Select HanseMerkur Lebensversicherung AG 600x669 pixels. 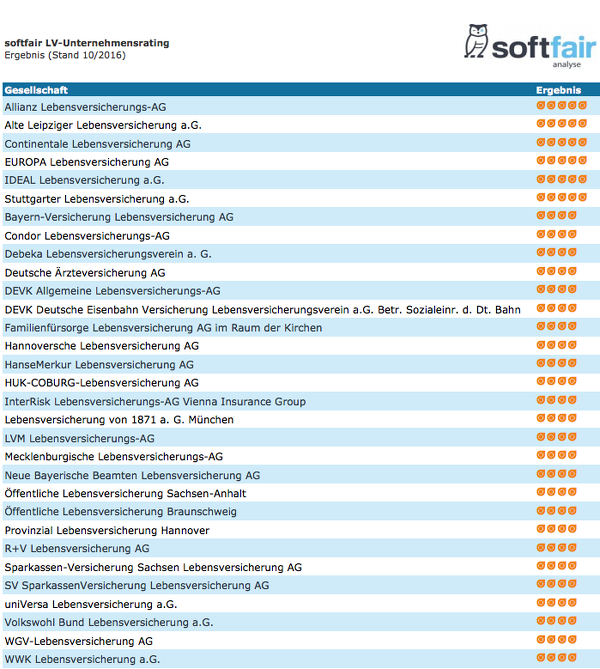coord(99,365)
